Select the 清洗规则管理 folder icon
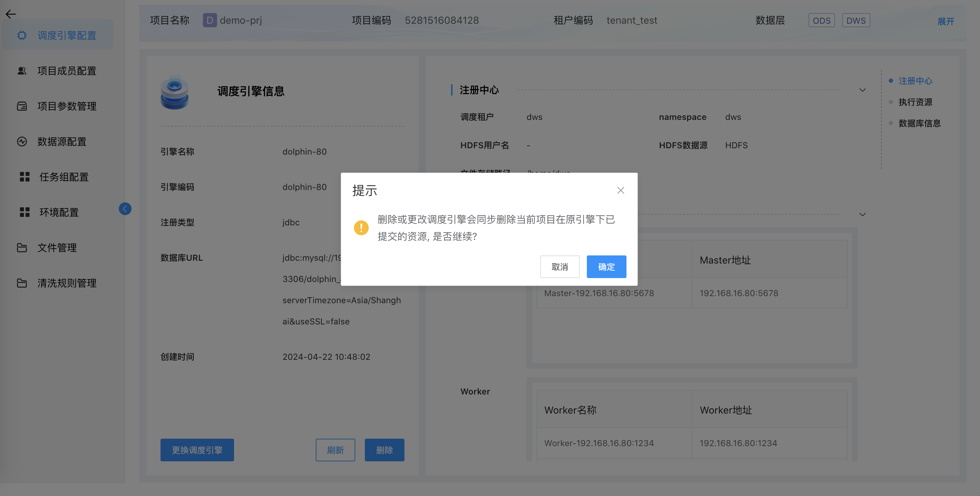 (22, 283)
